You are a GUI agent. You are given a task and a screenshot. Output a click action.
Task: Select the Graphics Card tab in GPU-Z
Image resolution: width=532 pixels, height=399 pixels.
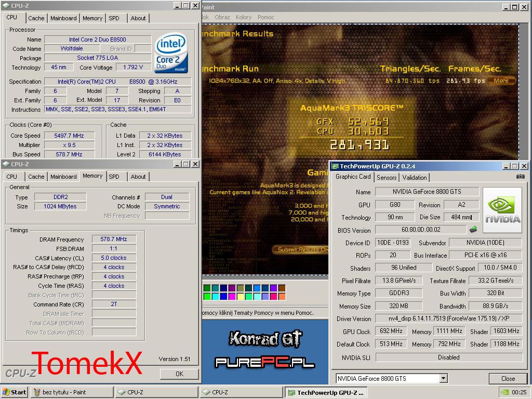coord(353,177)
